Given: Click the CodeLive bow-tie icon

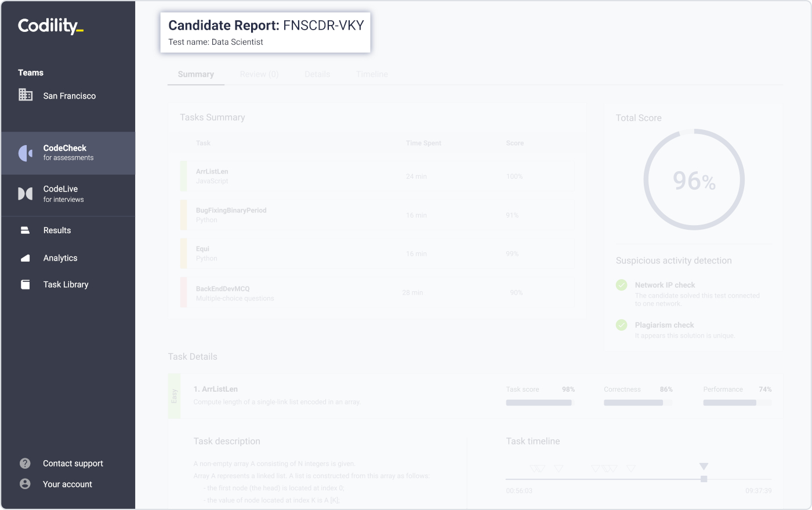Looking at the screenshot, I should coord(26,194).
